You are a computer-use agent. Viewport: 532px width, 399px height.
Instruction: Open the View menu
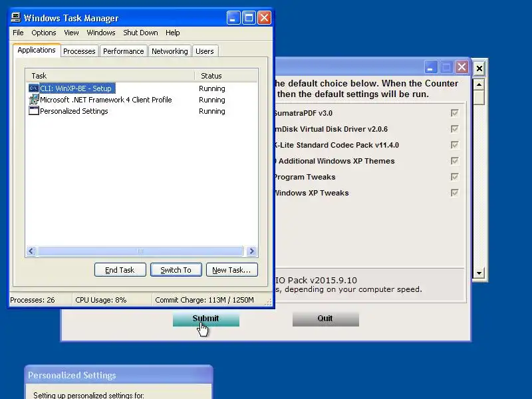(x=71, y=33)
